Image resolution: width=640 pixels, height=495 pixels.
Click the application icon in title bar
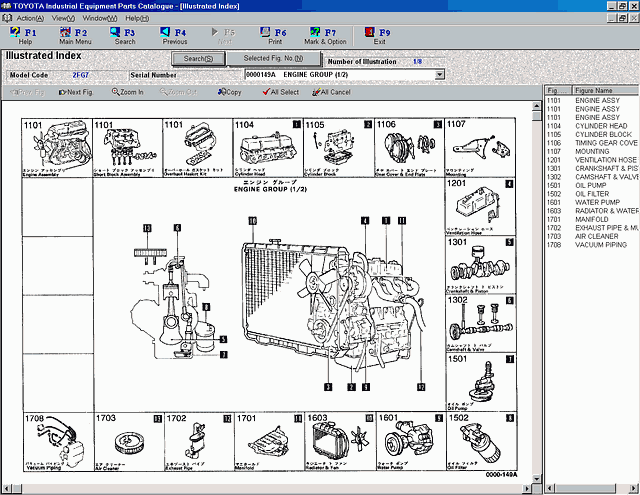click(x=6, y=6)
